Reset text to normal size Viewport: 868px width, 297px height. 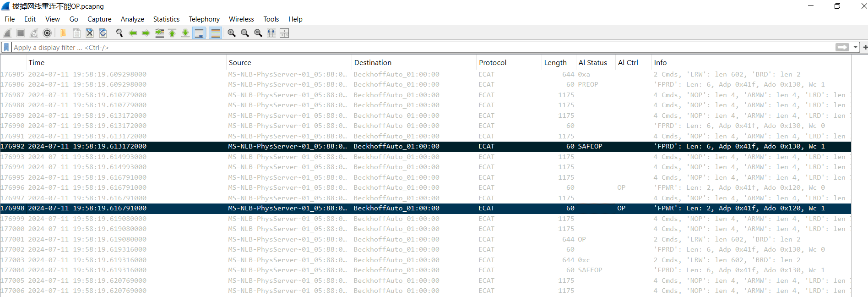tap(258, 33)
